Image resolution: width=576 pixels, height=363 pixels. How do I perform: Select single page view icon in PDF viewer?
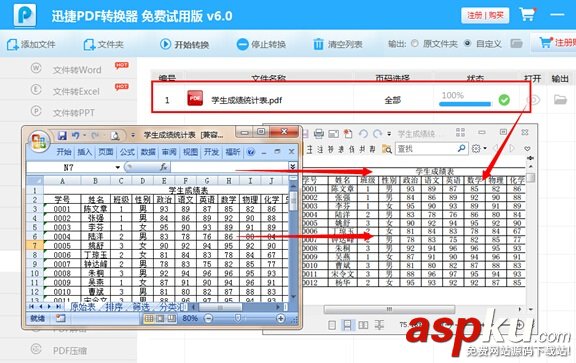(x=332, y=325)
